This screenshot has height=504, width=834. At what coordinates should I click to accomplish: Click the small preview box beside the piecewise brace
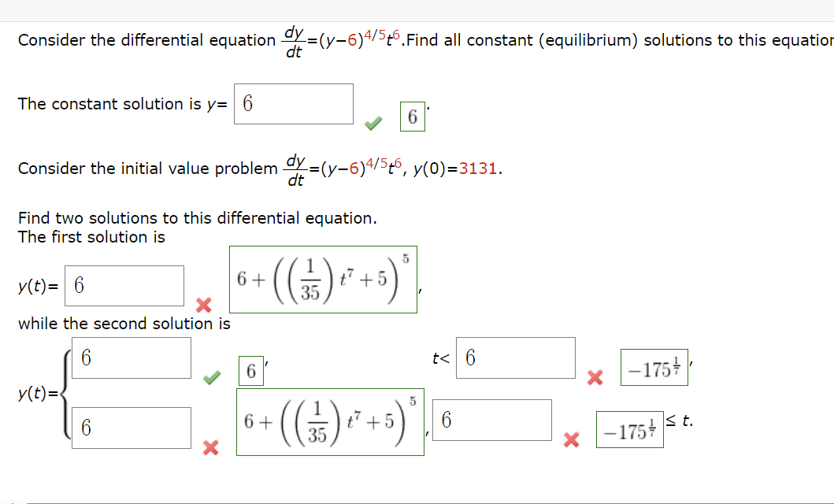(250, 372)
